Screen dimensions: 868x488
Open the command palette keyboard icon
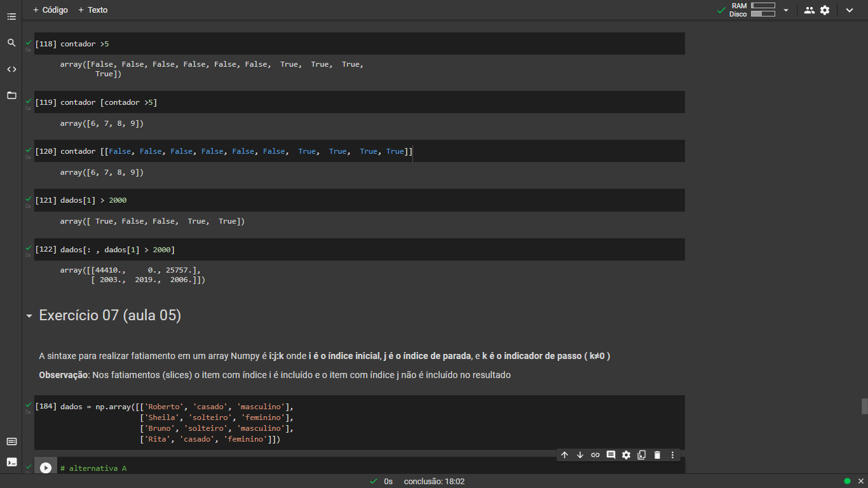click(11, 442)
